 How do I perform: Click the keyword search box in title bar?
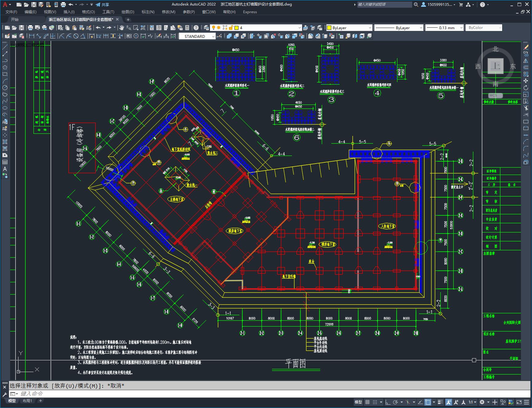(384, 4)
